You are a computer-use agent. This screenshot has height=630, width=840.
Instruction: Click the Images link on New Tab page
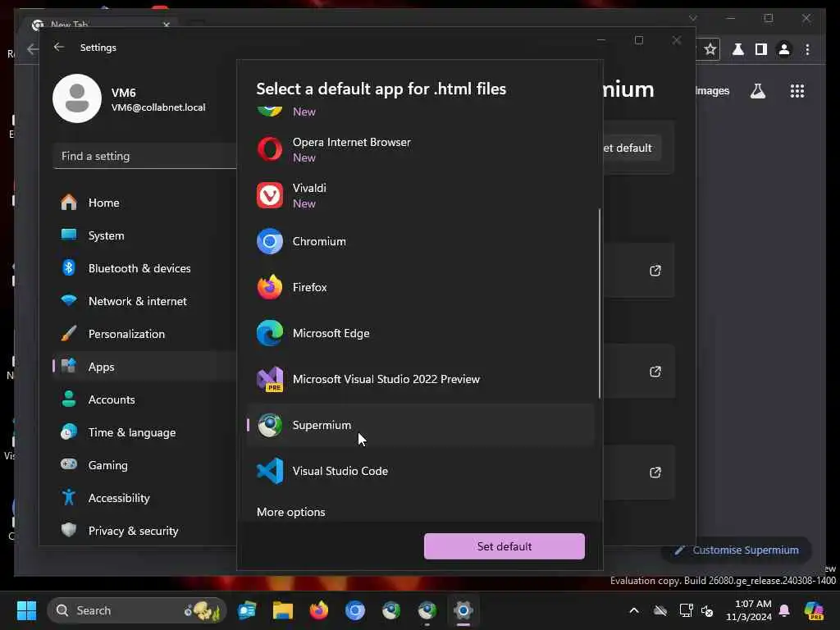coord(712,91)
